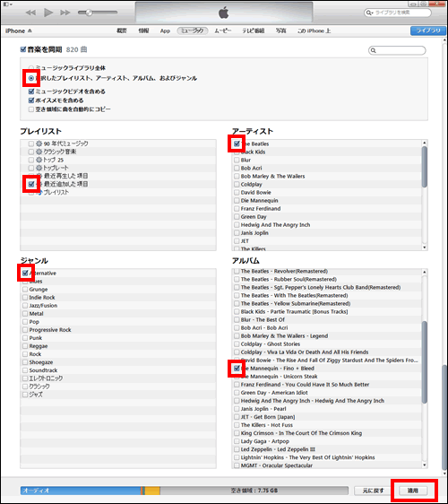Image resolution: width=448 pixels, height=504 pixels.
Task: Check Coldplay - Ghost Stories album
Action: point(237,344)
